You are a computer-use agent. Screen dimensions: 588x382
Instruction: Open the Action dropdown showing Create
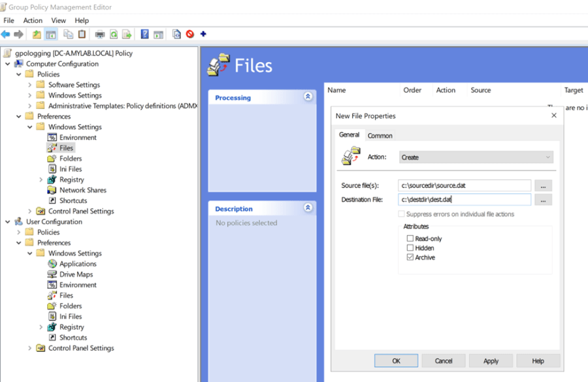(476, 157)
